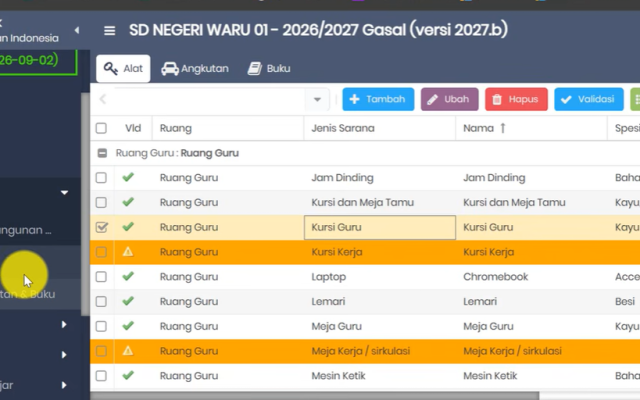Viewport: 640px width, 400px height.
Task: Open the hamburger menu next to school title
Action: coord(109,31)
